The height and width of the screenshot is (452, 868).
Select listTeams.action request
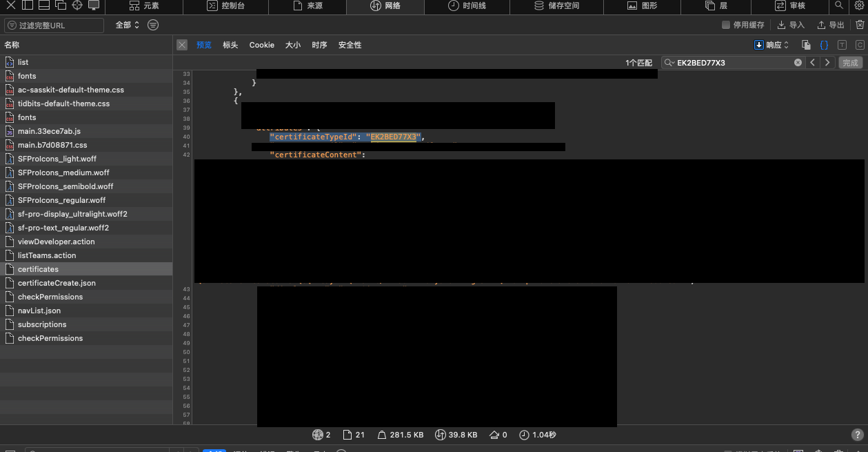click(86, 255)
